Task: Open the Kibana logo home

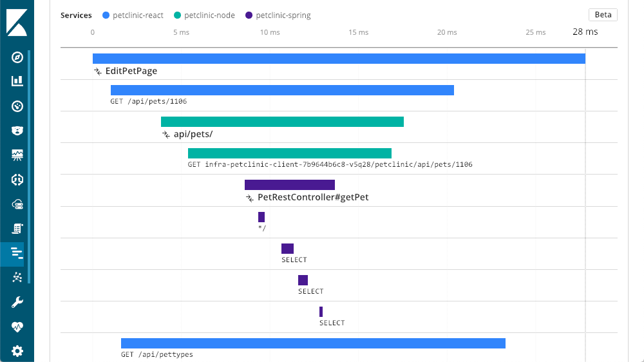Action: tap(17, 23)
